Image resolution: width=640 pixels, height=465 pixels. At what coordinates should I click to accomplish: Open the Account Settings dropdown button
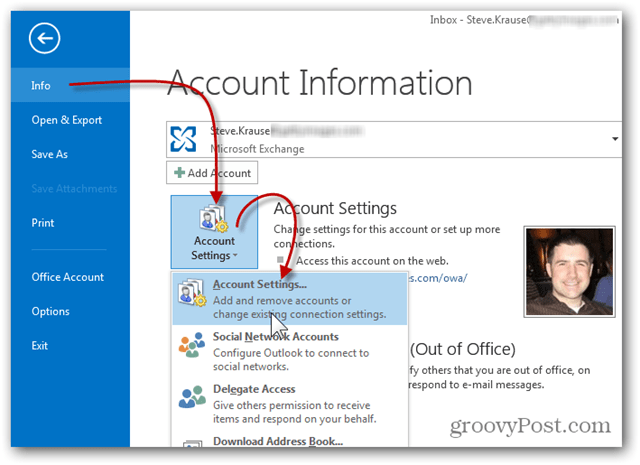(x=214, y=231)
